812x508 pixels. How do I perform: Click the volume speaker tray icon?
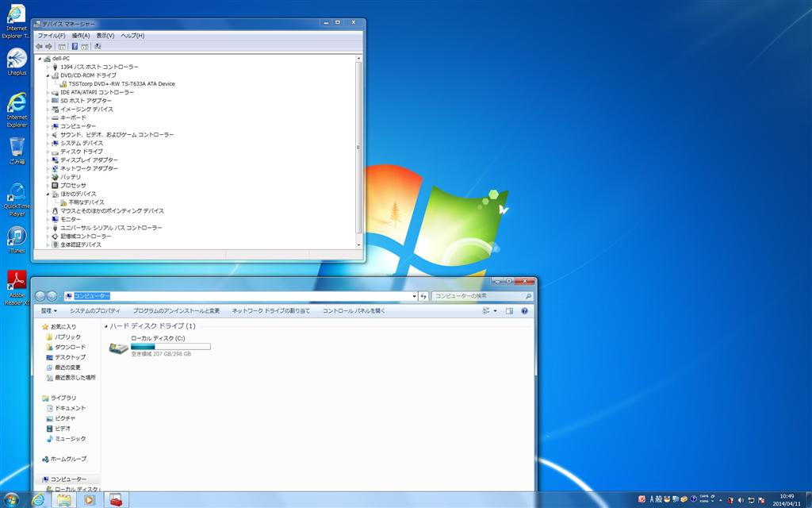(x=741, y=500)
